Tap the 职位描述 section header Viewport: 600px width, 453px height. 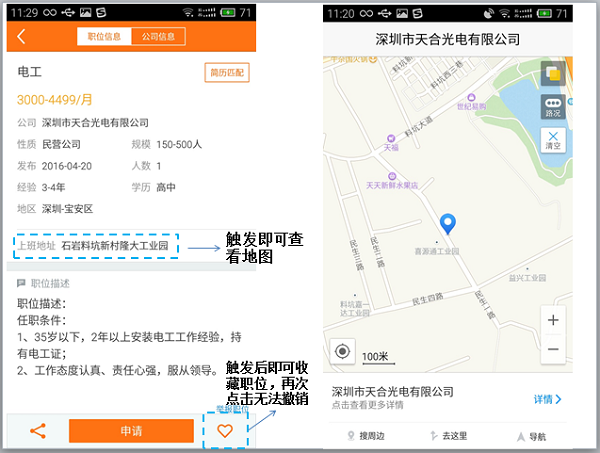click(43, 284)
